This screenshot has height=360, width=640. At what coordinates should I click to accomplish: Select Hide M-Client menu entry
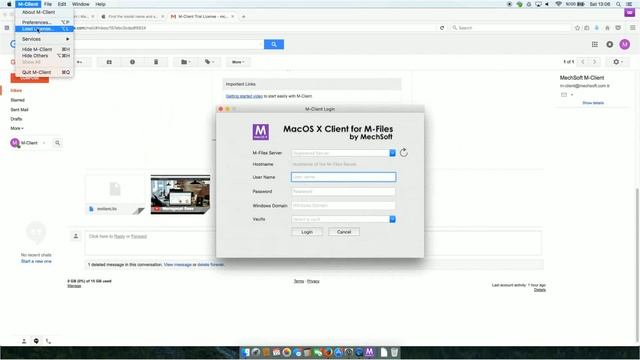[44, 49]
